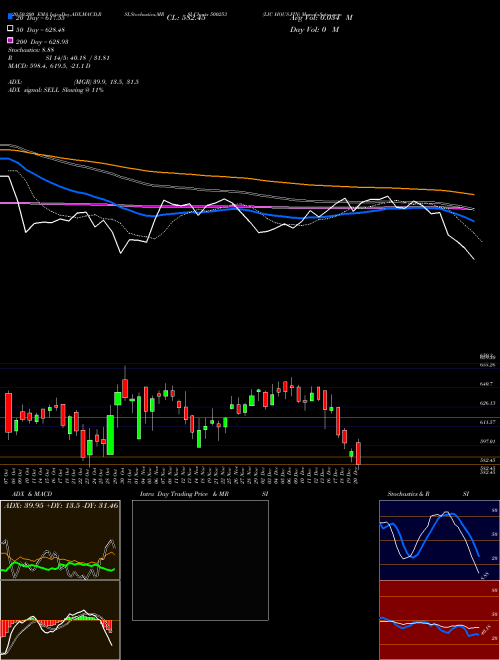Image resolution: width=500 pixels, height=660 pixels.
Task: Open the red RSI panel chart
Action: click(439, 620)
